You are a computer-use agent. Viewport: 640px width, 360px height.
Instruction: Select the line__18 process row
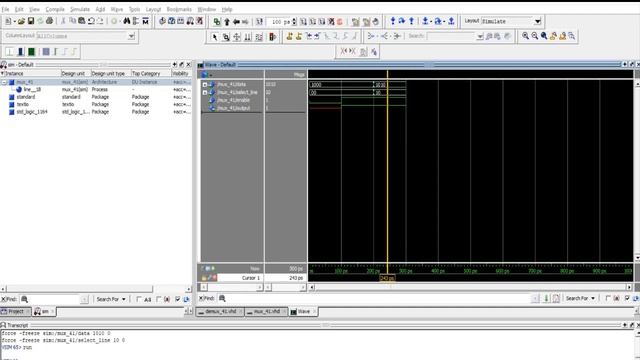pos(96,89)
